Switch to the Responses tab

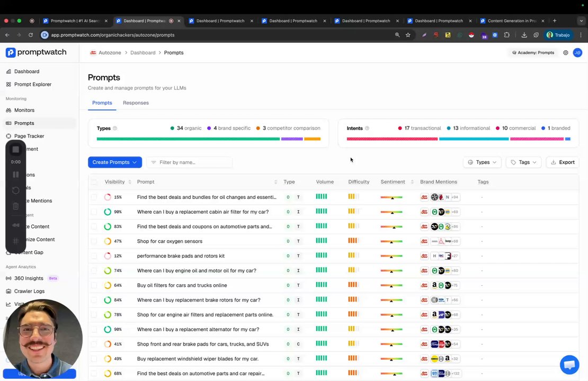click(x=136, y=103)
